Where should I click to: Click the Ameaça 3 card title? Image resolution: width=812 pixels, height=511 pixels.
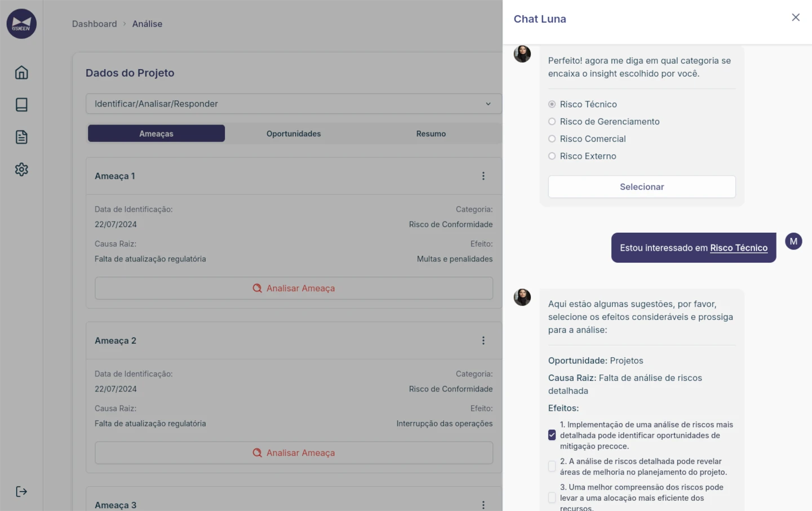pos(116,505)
